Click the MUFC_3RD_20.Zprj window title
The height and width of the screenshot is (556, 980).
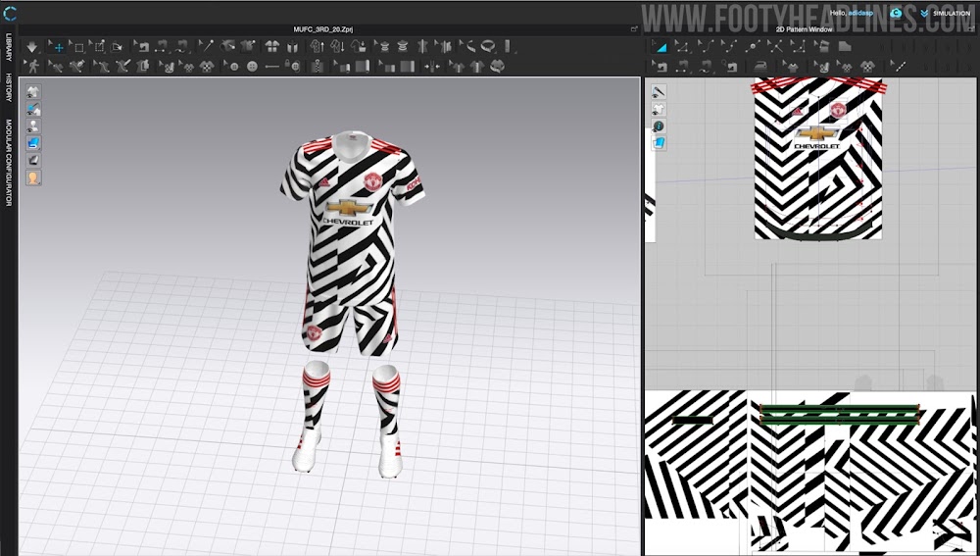[323, 29]
